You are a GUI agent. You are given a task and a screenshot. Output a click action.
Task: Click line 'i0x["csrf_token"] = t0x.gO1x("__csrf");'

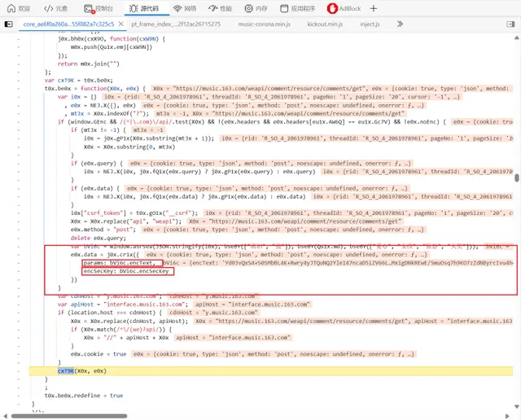pyautogui.click(x=134, y=213)
